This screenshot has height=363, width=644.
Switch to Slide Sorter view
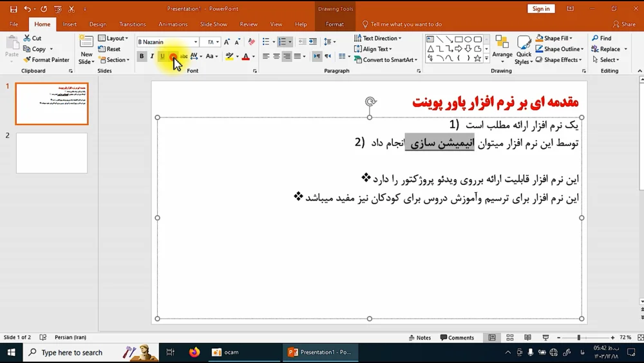tap(509, 337)
